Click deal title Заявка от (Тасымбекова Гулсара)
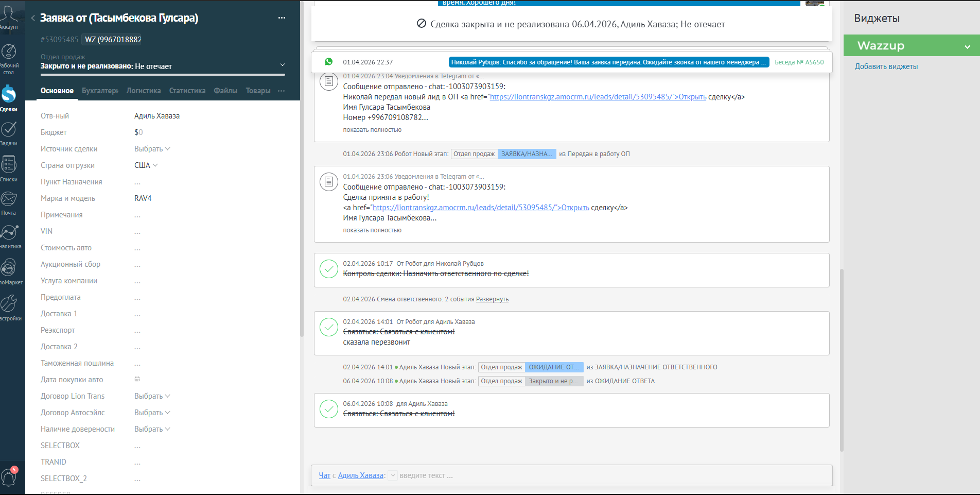Image resolution: width=980 pixels, height=495 pixels. (119, 18)
